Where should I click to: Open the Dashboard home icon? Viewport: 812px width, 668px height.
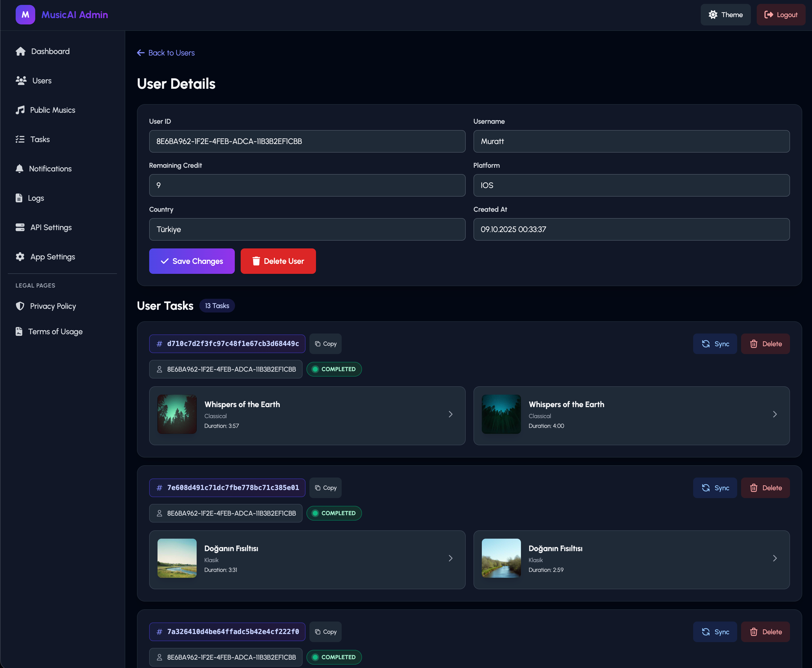tap(20, 51)
